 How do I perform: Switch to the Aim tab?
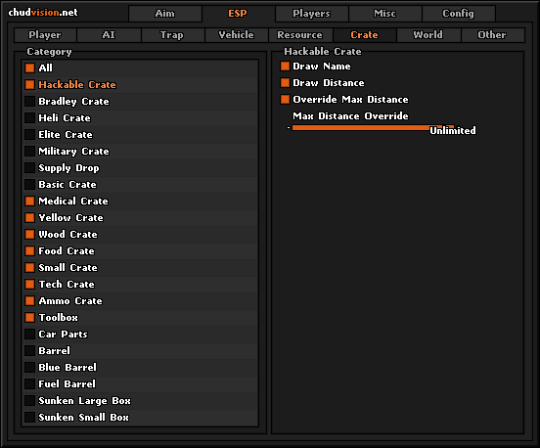point(165,14)
